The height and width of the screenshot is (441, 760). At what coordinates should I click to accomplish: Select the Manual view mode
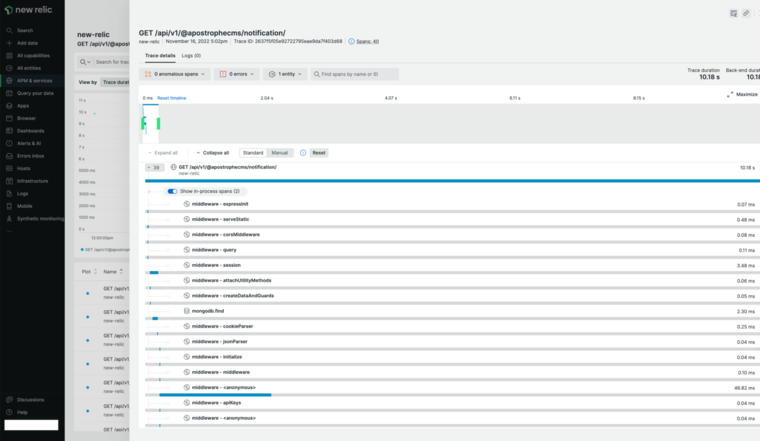point(280,153)
